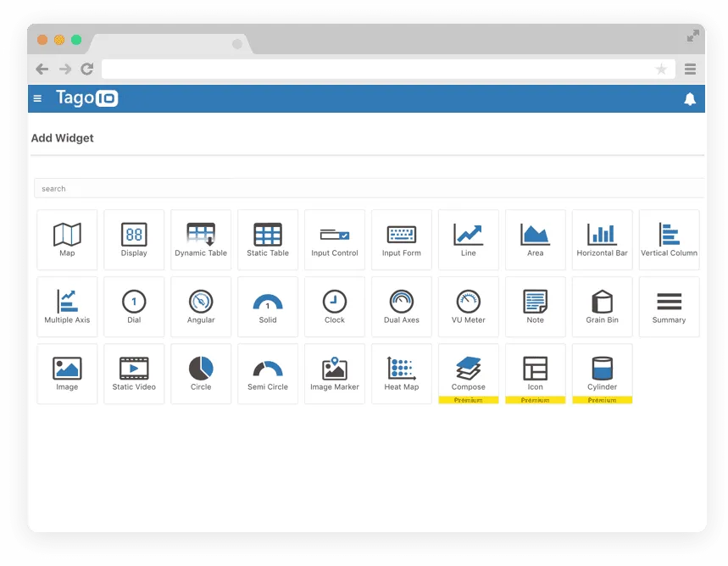
Task: Select the Clock widget
Action: pyautogui.click(x=334, y=306)
